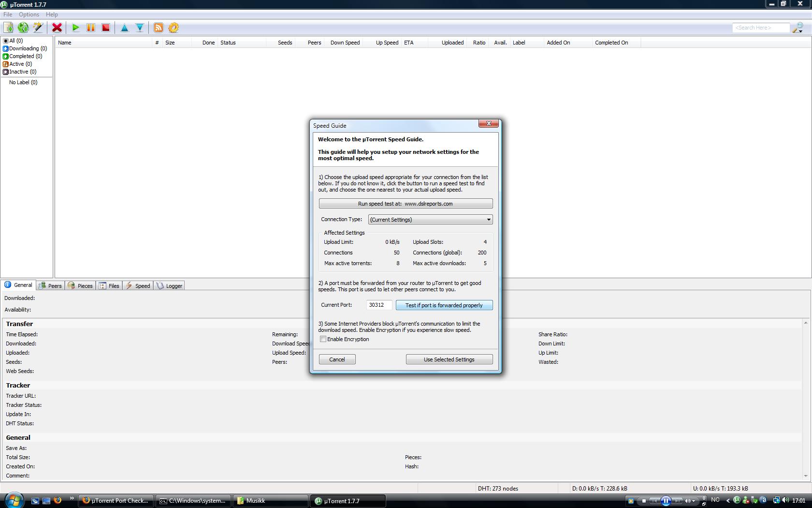Select the Active (0) category
The image size is (812, 508).
click(x=17, y=64)
